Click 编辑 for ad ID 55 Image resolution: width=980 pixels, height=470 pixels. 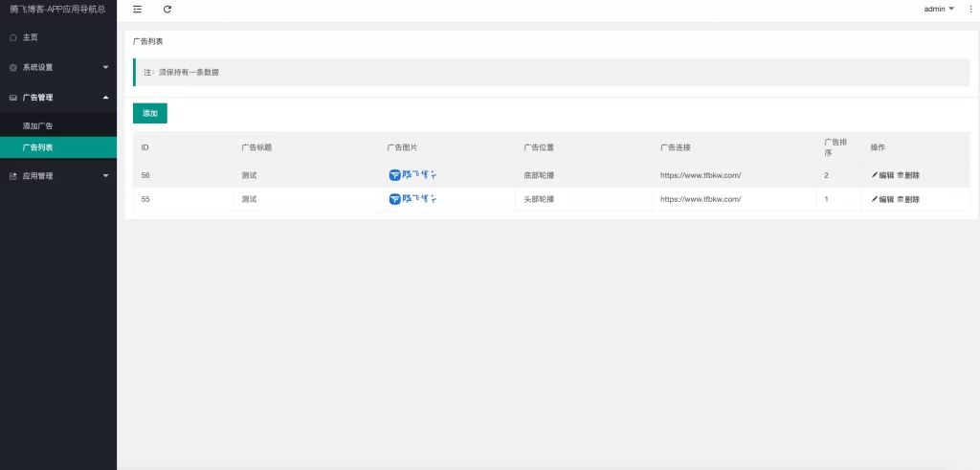coord(885,199)
